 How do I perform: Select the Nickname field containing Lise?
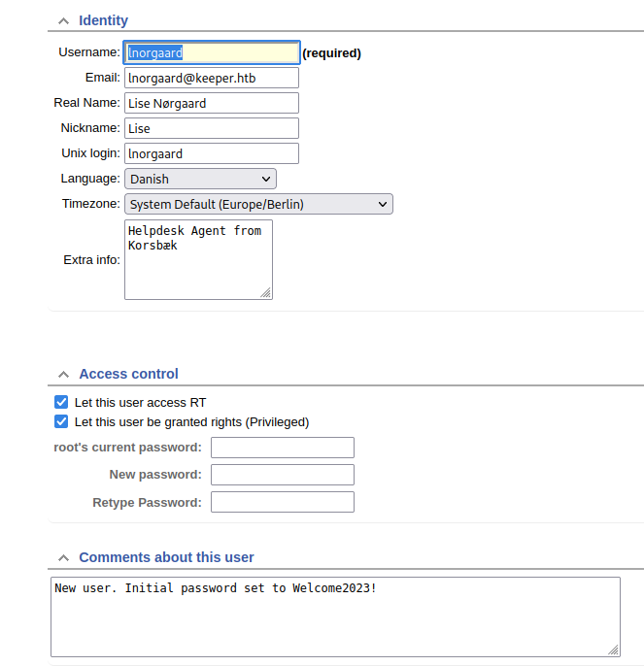pyautogui.click(x=212, y=128)
